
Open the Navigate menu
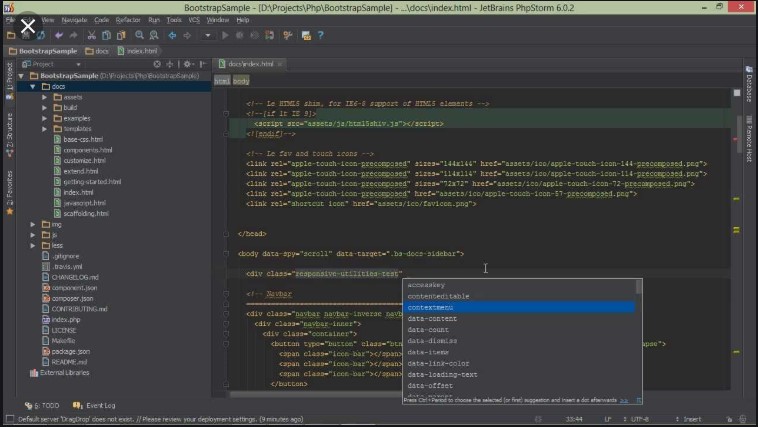coord(74,20)
